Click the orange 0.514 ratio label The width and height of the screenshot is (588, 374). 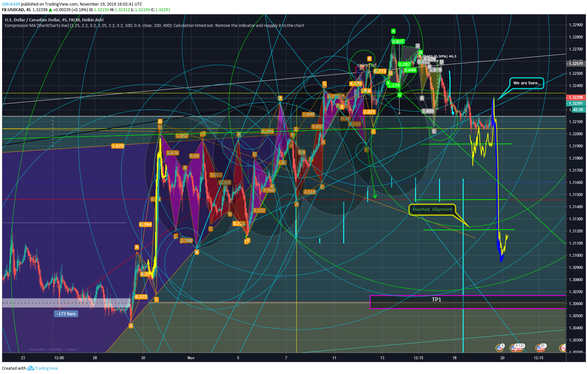[309, 192]
